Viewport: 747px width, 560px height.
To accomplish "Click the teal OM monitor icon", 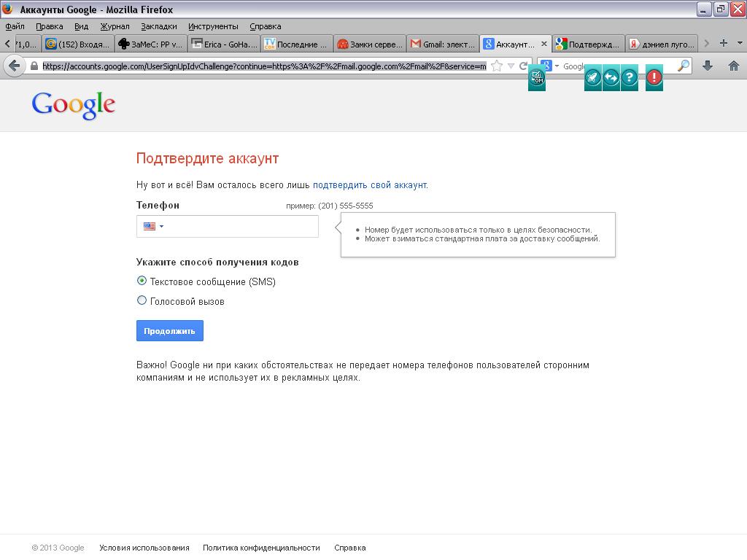I will click(x=537, y=77).
